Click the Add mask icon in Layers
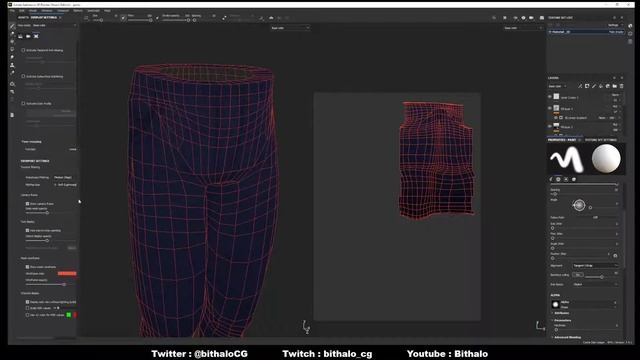The width and height of the screenshot is (640, 360). [587, 86]
